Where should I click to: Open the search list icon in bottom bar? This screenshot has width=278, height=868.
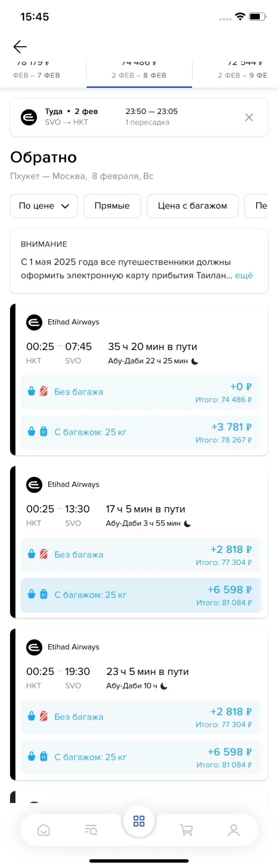[x=91, y=829]
